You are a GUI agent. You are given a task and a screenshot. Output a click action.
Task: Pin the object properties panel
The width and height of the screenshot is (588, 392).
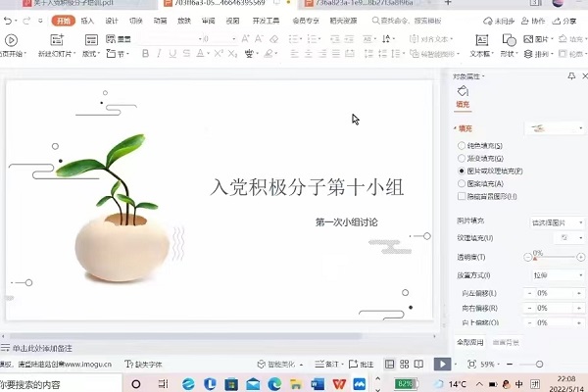(571, 76)
